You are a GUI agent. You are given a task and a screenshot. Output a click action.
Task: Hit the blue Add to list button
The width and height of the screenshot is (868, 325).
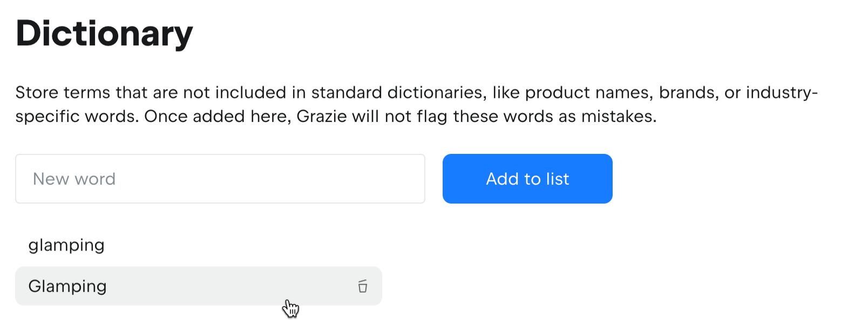click(x=527, y=179)
